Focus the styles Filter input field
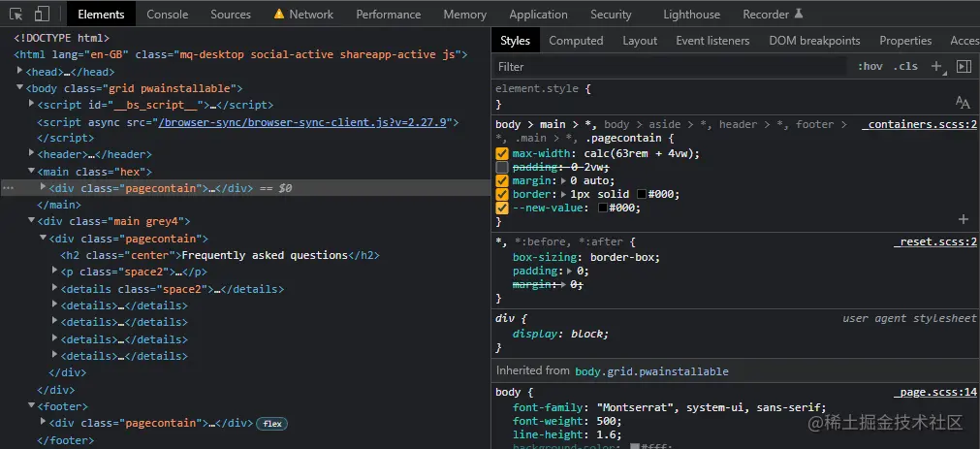980x449 pixels. [x=672, y=66]
